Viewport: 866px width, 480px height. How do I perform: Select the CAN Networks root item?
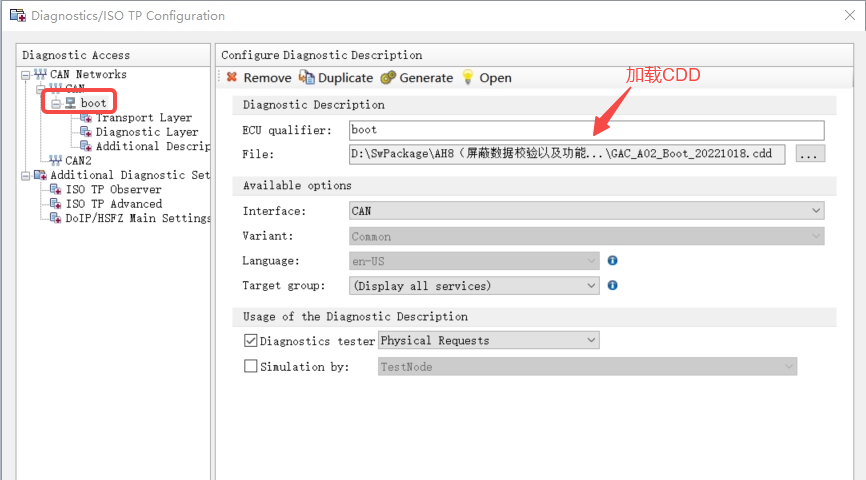coord(88,74)
